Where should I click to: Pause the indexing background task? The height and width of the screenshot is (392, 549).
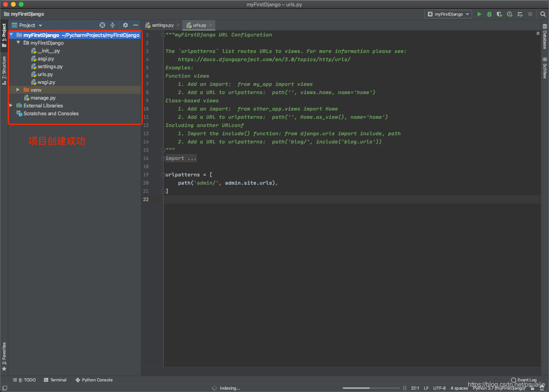coord(405,388)
